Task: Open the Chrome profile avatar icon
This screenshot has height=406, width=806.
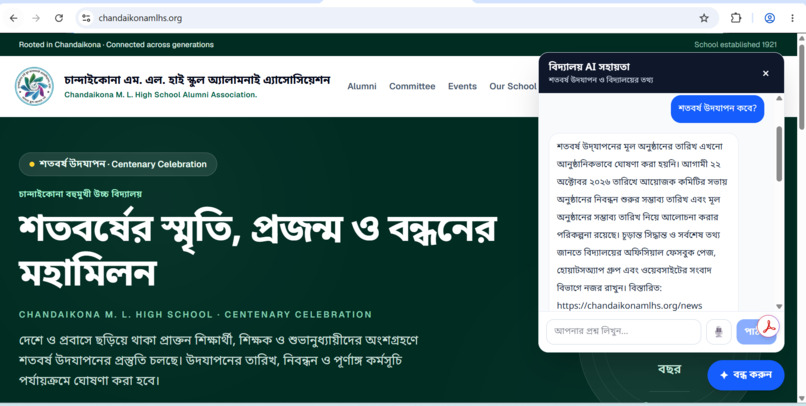Action: pyautogui.click(x=770, y=18)
